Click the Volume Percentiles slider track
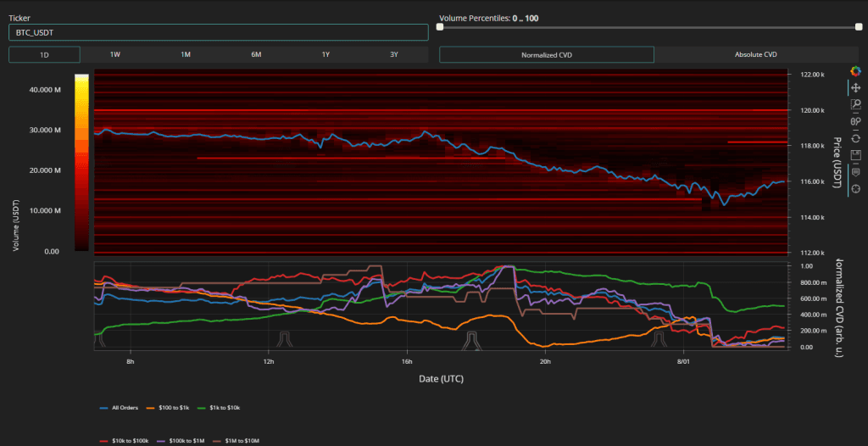The height and width of the screenshot is (446, 868). [x=649, y=26]
